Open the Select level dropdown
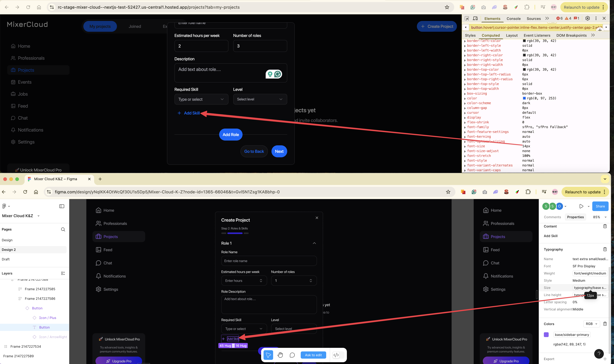Image resolution: width=614 pixels, height=364 pixels. 260,99
